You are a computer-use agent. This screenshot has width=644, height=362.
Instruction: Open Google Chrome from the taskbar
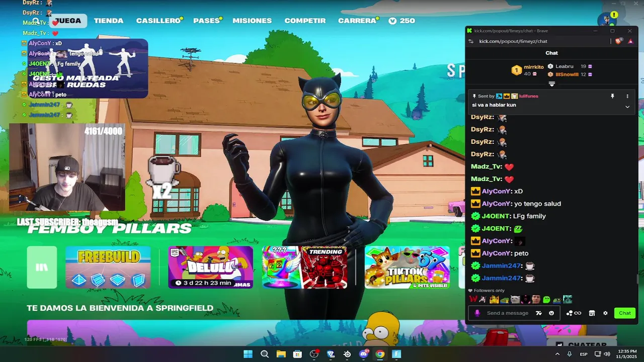point(380,354)
